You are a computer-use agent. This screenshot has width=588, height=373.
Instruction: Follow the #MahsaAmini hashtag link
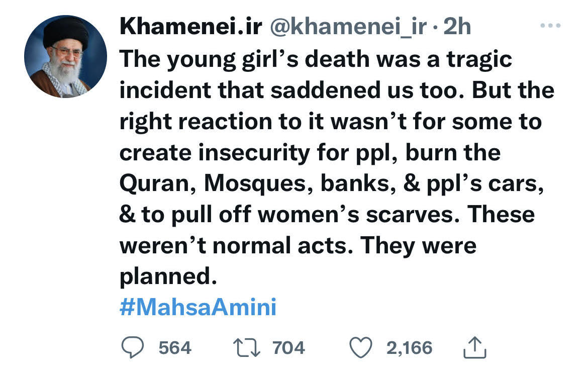pyautogui.click(x=198, y=307)
